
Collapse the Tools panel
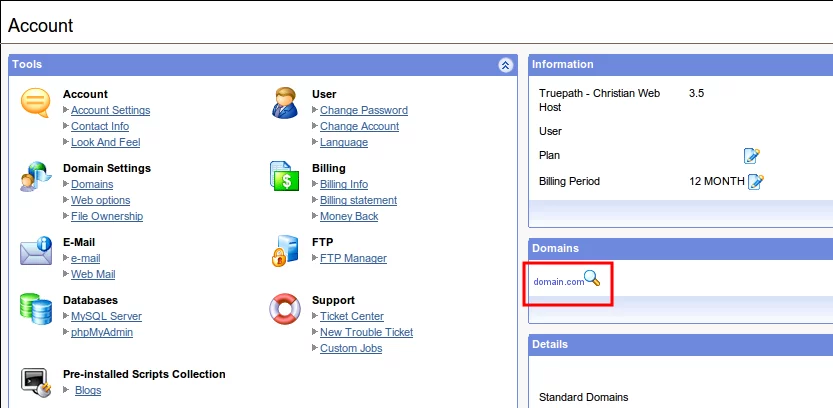pos(505,65)
